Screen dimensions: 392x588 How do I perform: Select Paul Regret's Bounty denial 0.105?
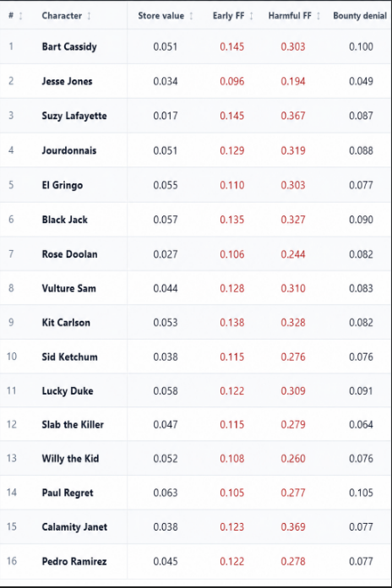361,493
